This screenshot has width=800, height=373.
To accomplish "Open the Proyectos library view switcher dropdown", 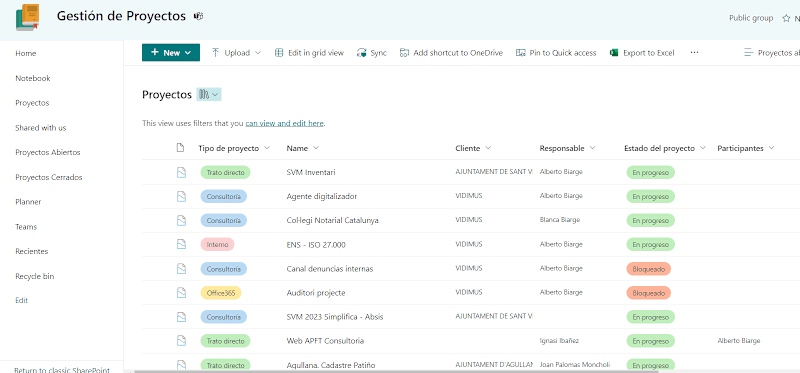I will 209,94.
